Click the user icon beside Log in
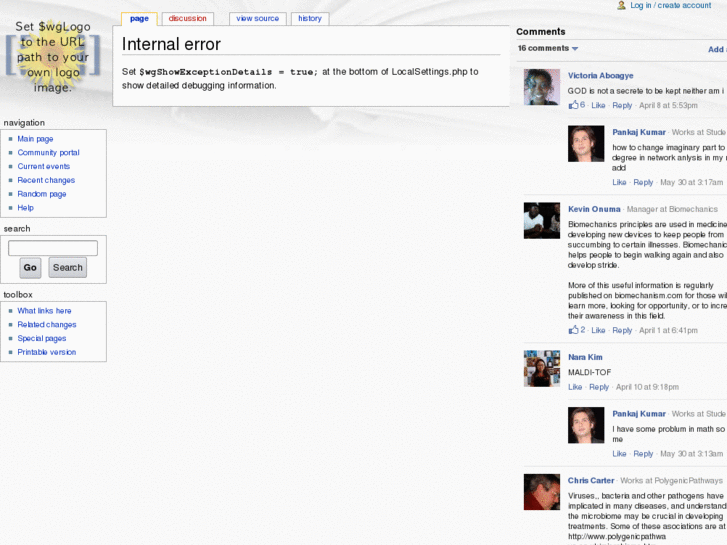727x545 pixels. point(621,5)
